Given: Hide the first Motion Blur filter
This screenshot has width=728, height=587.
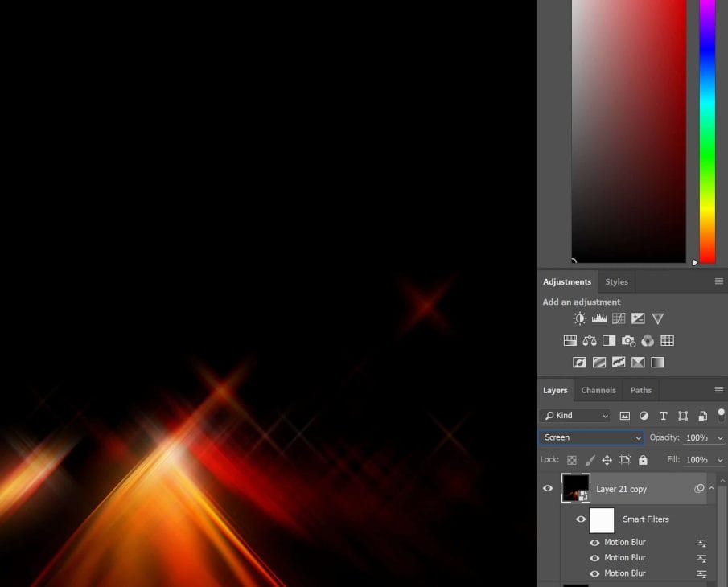Looking at the screenshot, I should [x=594, y=543].
